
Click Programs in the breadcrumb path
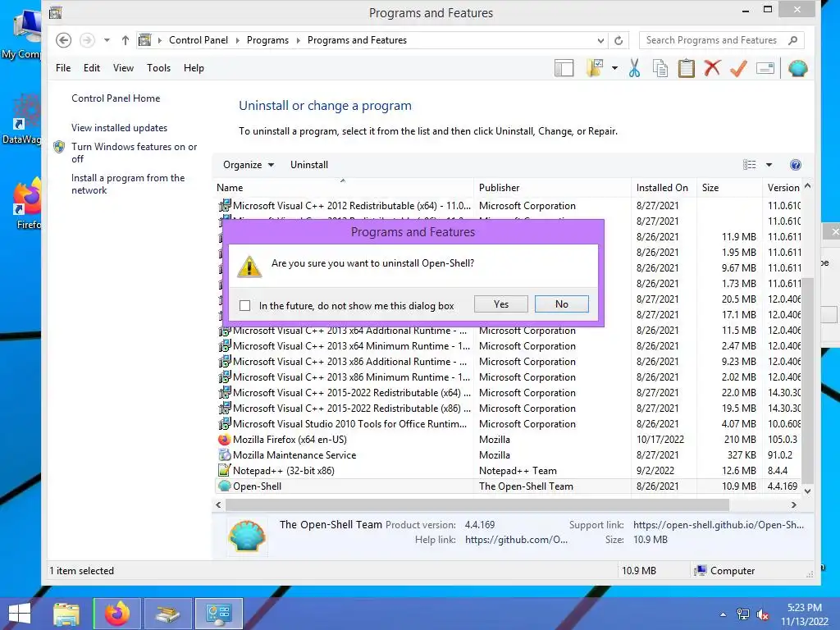[267, 40]
